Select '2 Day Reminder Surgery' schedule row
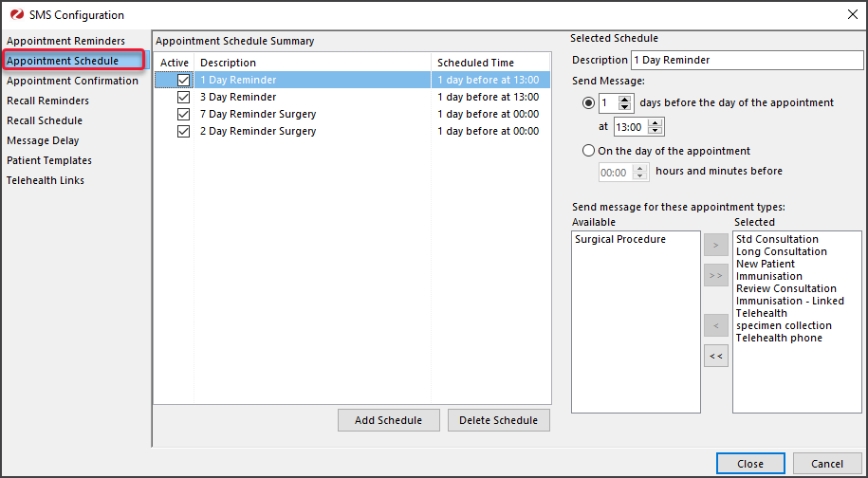The image size is (868, 478). point(353,132)
